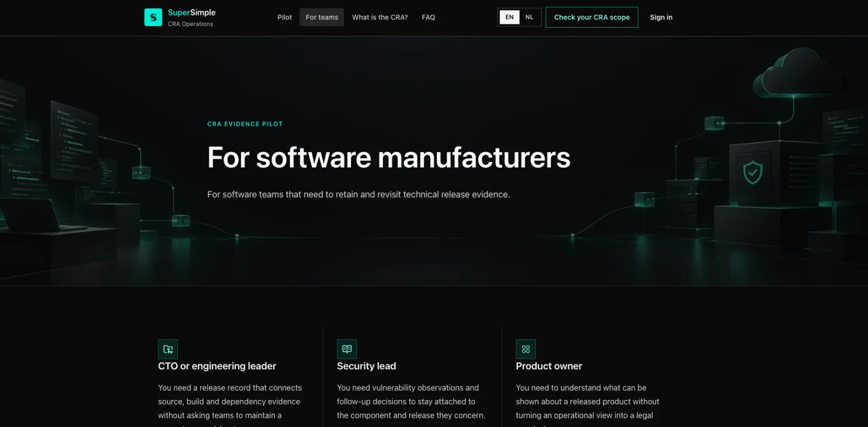Click the Check your CRA scope button
Screen dimensions: 868x427
(592, 17)
